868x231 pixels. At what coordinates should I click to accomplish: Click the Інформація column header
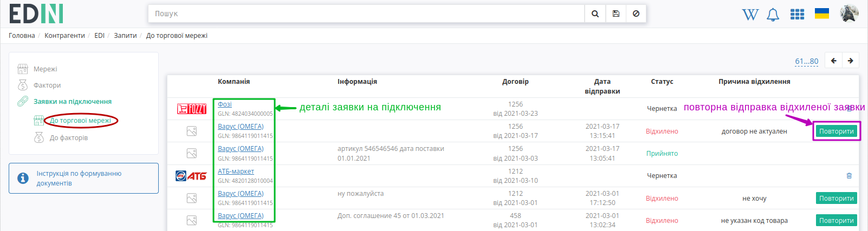[357, 82]
